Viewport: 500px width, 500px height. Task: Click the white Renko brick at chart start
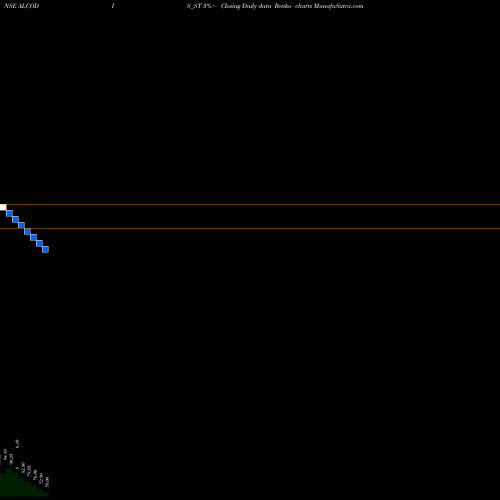tap(3, 207)
